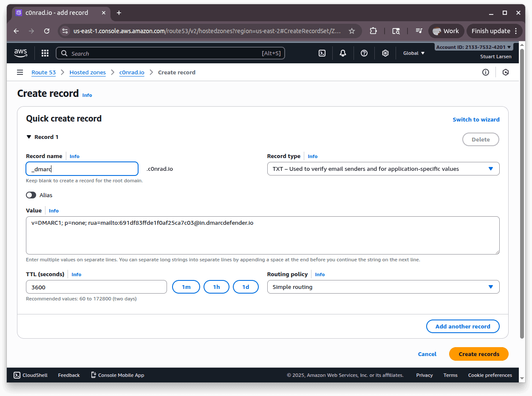Open the Route 53 breadcrumb link
Screen dimensions: 532x396
(x=43, y=72)
